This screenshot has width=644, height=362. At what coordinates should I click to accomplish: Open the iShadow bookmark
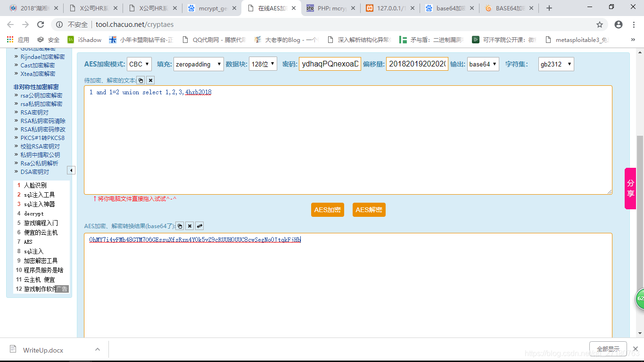click(84, 40)
